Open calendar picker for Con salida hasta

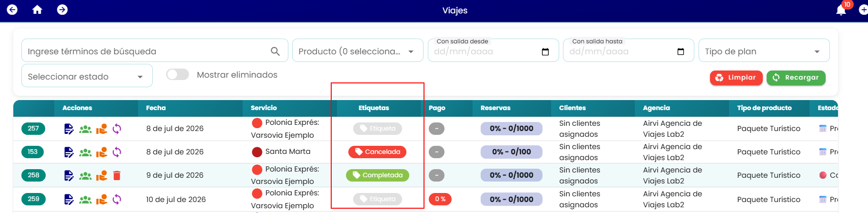coord(681,51)
